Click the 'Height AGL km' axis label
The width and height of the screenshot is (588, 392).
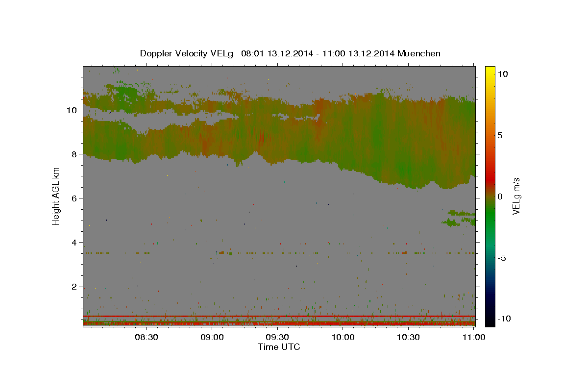(x=56, y=196)
